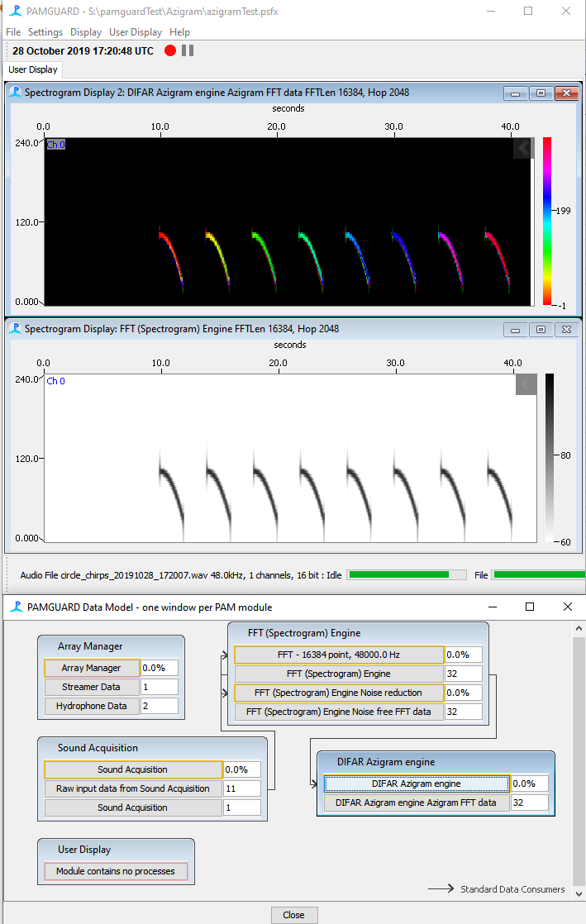This screenshot has width=586, height=924.
Task: Minimize the Spectrogram Display 2 internal frame
Action: point(515,93)
